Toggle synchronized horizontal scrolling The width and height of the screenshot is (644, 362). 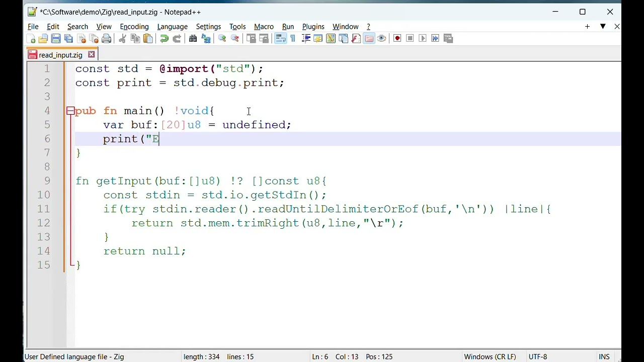264,39
